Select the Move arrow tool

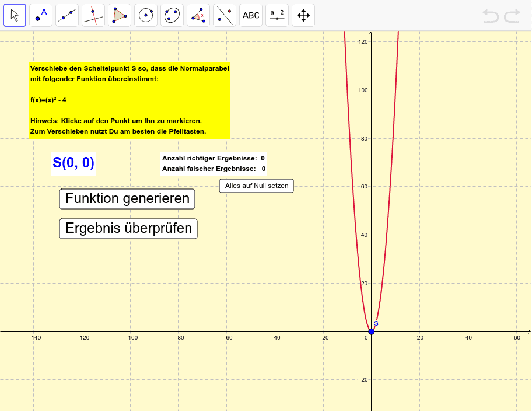(x=15, y=15)
